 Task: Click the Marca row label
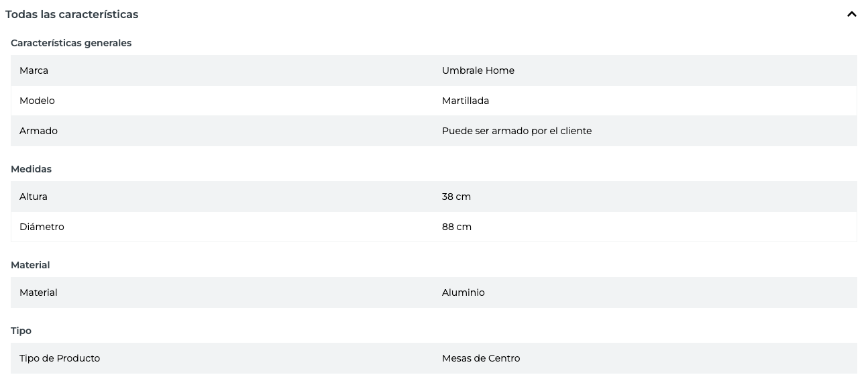coord(34,70)
